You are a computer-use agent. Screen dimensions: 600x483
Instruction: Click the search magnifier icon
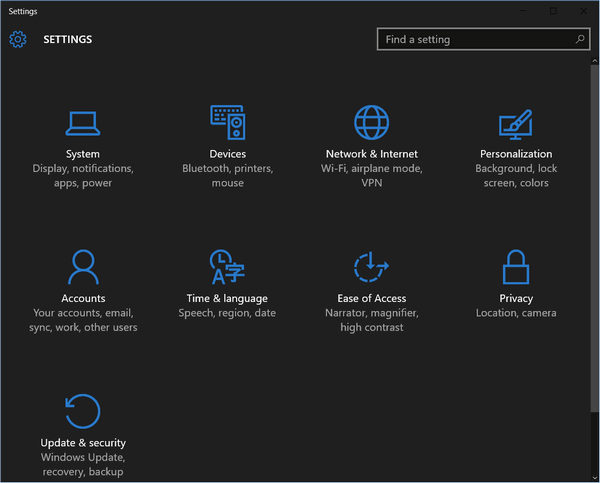(580, 39)
